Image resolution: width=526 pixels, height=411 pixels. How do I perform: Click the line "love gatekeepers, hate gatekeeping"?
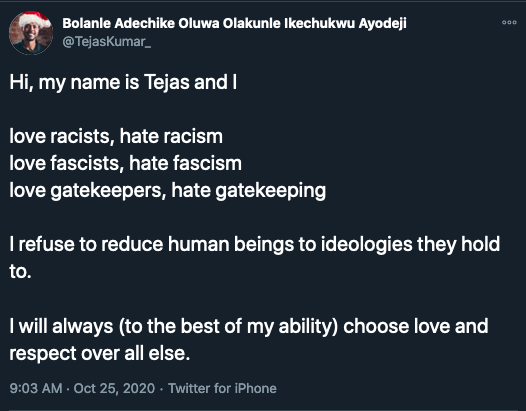(167, 191)
